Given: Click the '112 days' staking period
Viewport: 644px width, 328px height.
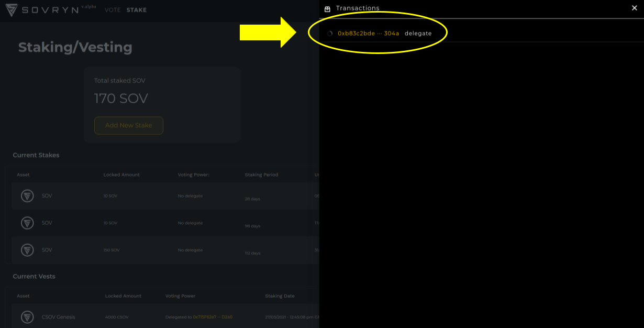Looking at the screenshot, I should point(253,254).
